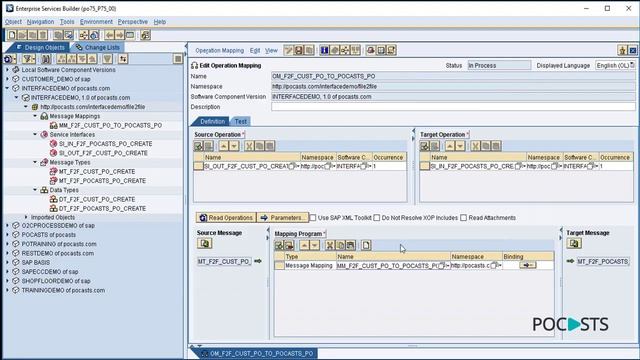
Task: Close the Operation Mapping editor with X icon
Action: pyautogui.click(x=632, y=50)
